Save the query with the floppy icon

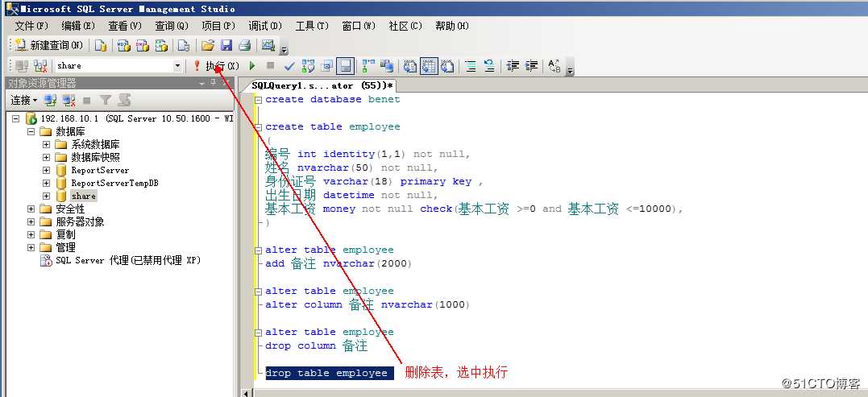click(226, 45)
